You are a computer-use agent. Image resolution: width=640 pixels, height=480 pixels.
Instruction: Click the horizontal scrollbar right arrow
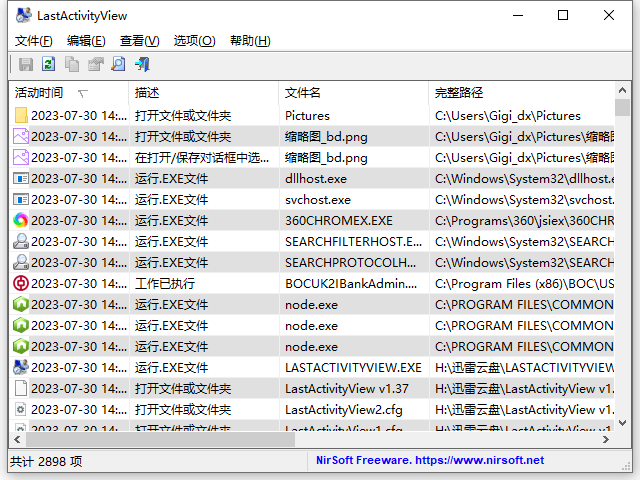[x=606, y=440]
